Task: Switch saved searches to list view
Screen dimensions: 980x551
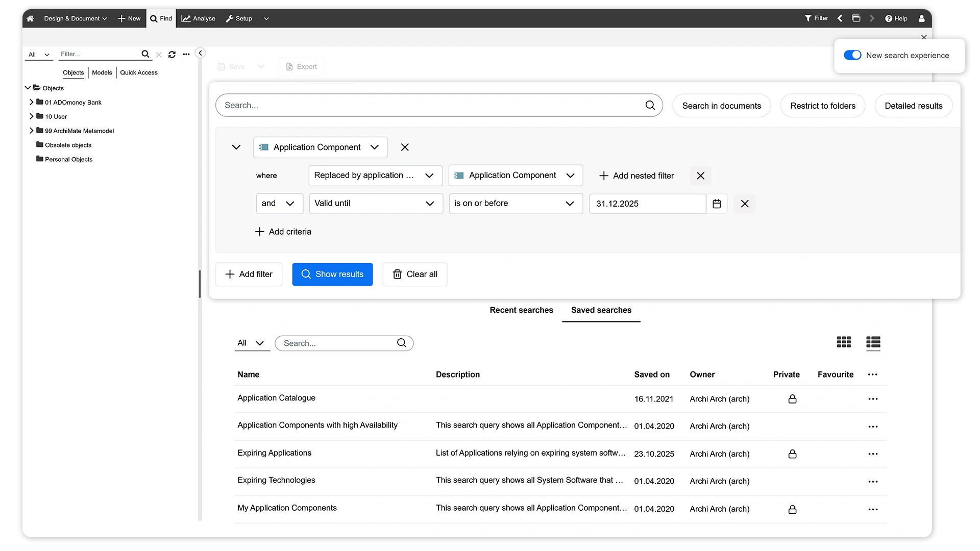Action: [x=873, y=342]
